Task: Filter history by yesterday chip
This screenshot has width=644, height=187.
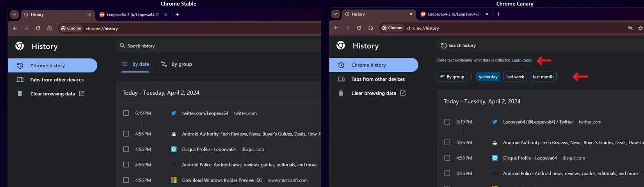Action: pos(488,77)
